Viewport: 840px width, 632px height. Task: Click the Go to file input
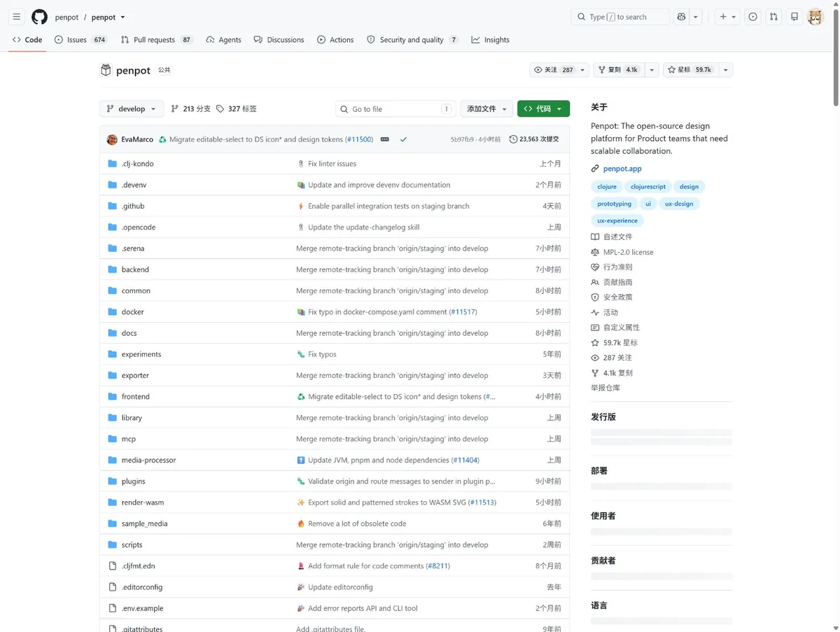[x=395, y=108]
